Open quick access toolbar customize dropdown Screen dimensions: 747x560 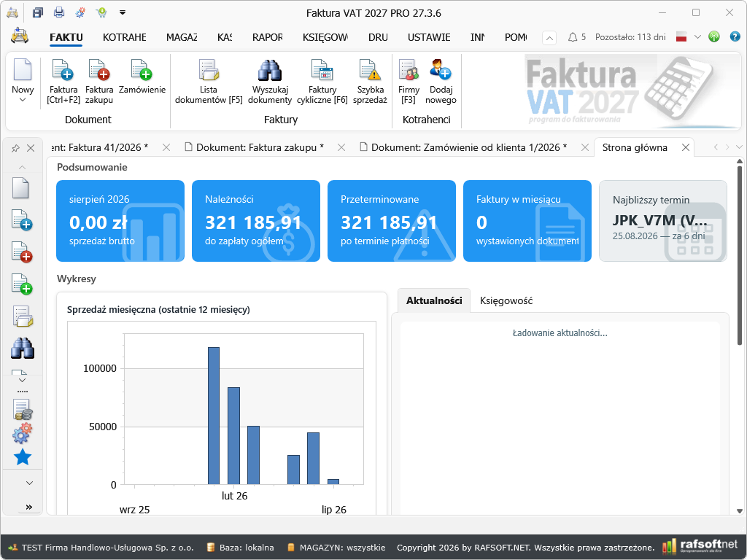click(123, 13)
